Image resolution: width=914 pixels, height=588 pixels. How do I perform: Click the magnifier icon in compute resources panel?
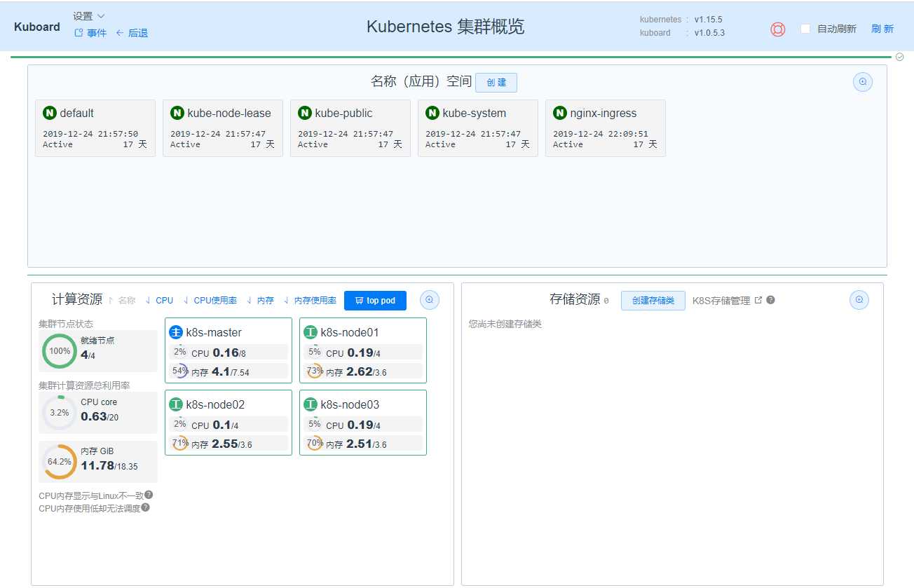point(430,300)
